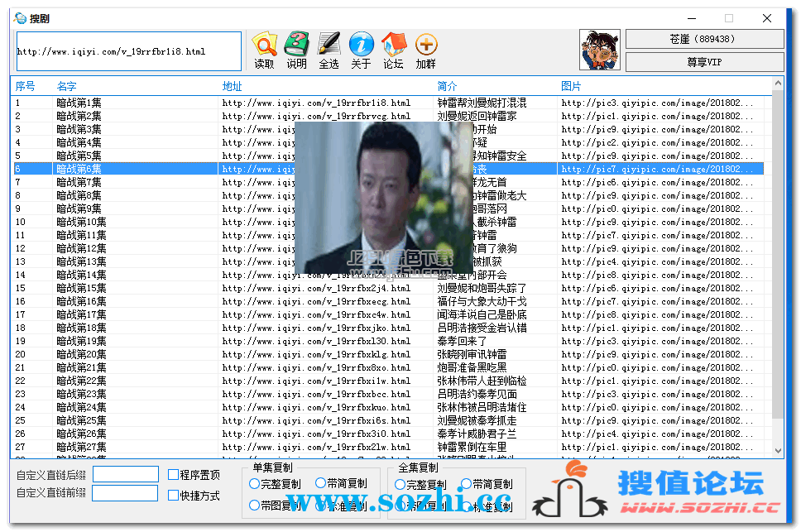
Task: Click the 名字 column header
Action: [66, 86]
